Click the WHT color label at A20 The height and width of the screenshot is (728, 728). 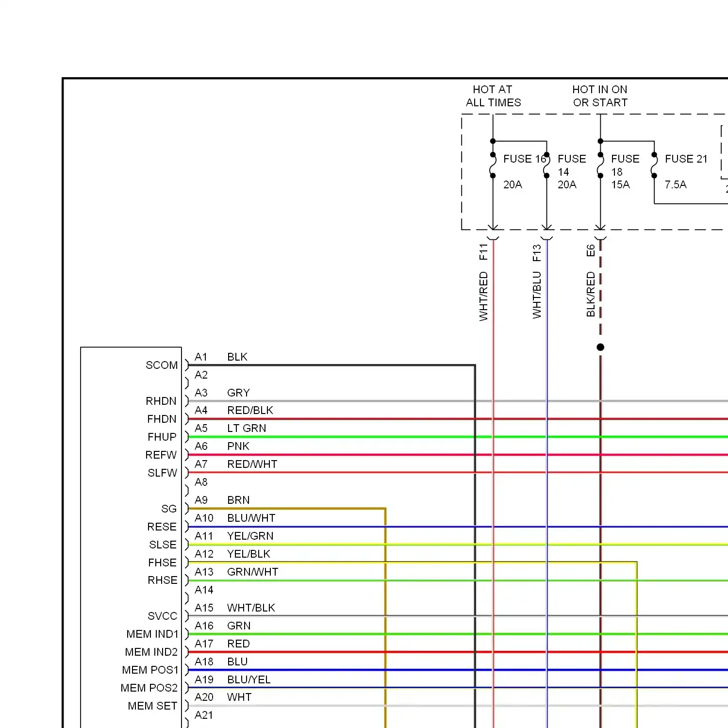coord(239,697)
